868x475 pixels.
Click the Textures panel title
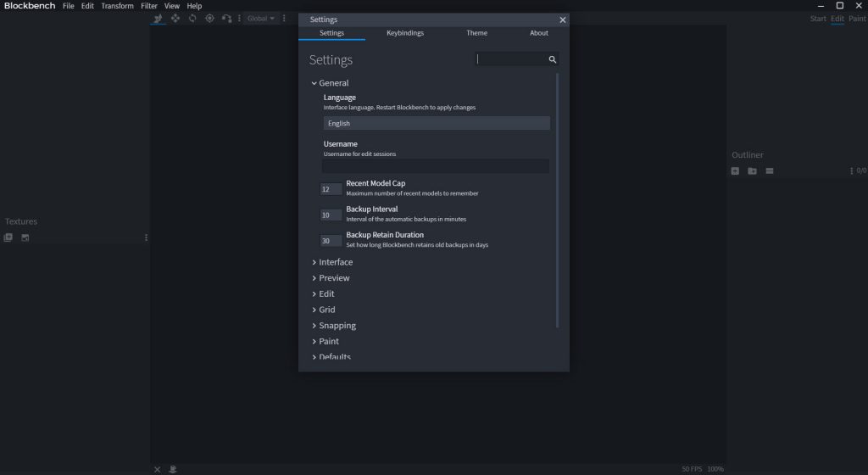coord(21,221)
